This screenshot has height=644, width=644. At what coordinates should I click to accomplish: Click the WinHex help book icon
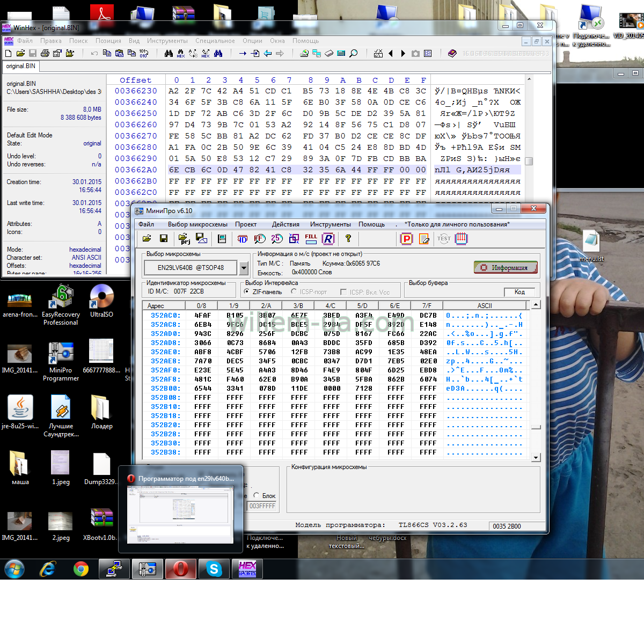click(x=452, y=53)
